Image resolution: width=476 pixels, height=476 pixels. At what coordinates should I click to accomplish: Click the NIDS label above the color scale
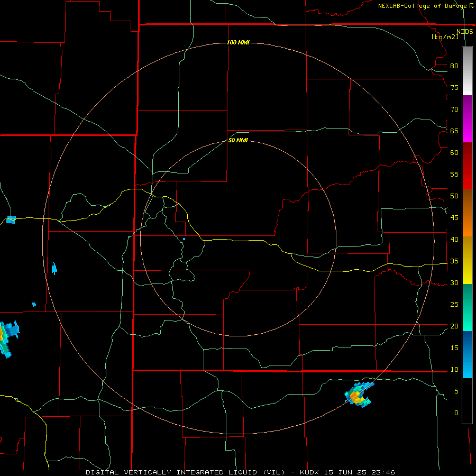[x=464, y=32]
